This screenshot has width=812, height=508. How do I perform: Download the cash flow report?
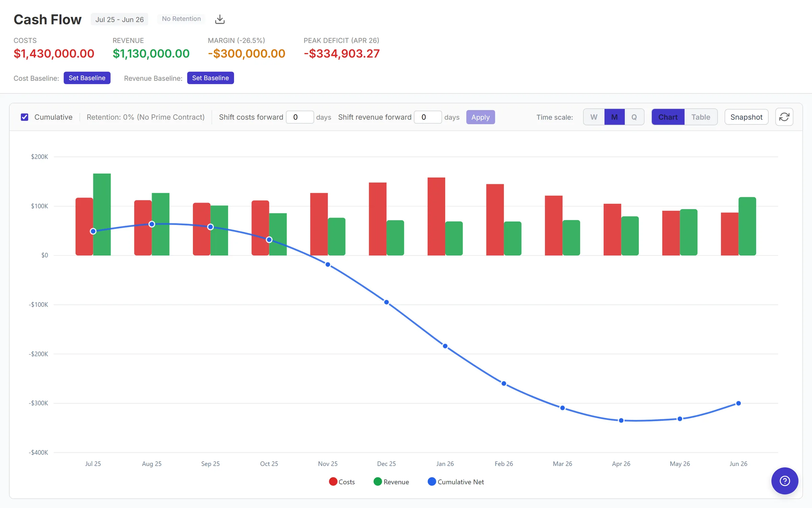[x=220, y=19]
